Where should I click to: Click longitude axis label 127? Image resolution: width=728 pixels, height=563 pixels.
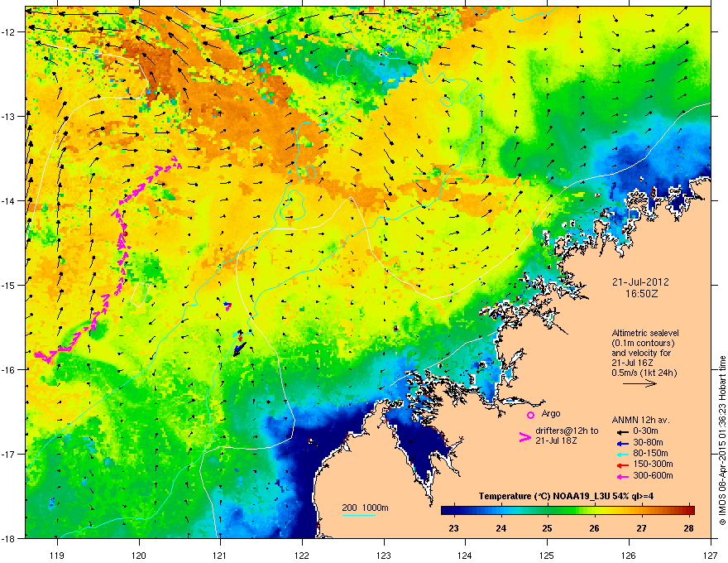pyautogui.click(x=711, y=555)
